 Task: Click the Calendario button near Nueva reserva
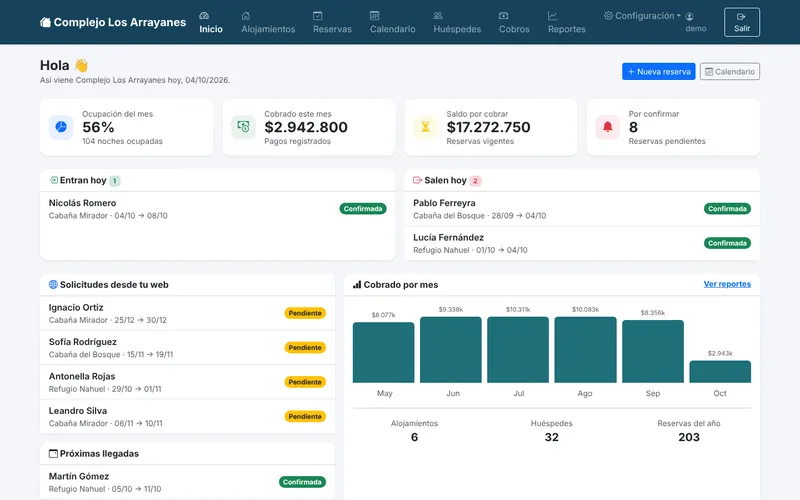coord(730,71)
